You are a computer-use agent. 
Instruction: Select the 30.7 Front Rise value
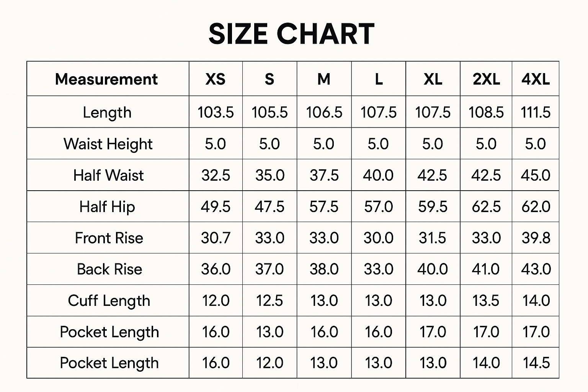[216, 238]
